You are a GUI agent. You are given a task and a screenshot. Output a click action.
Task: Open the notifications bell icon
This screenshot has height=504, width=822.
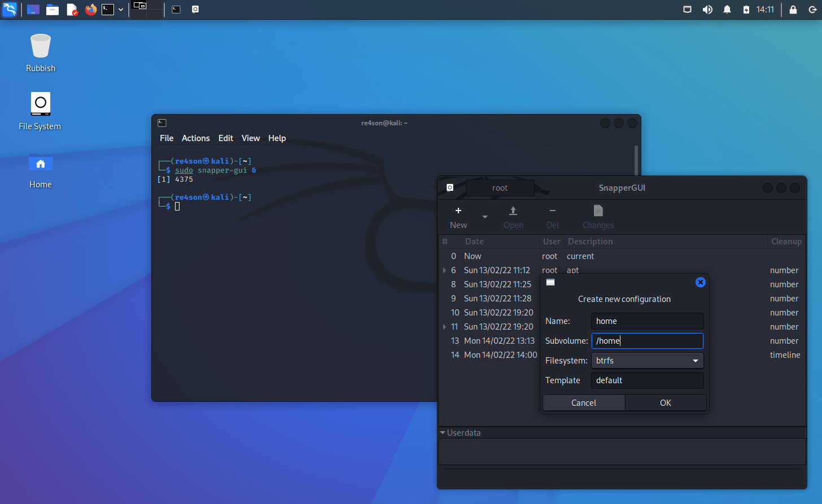(727, 10)
